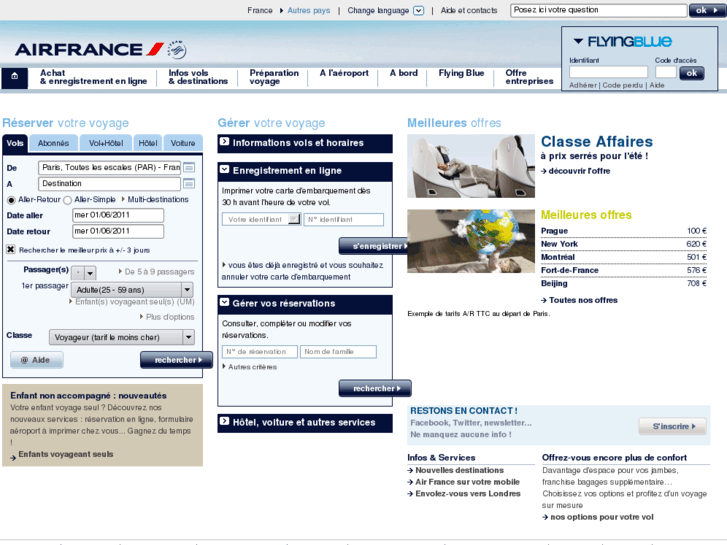The height and width of the screenshot is (545, 727).
Task: Click the Destination input field
Action: pos(109,184)
